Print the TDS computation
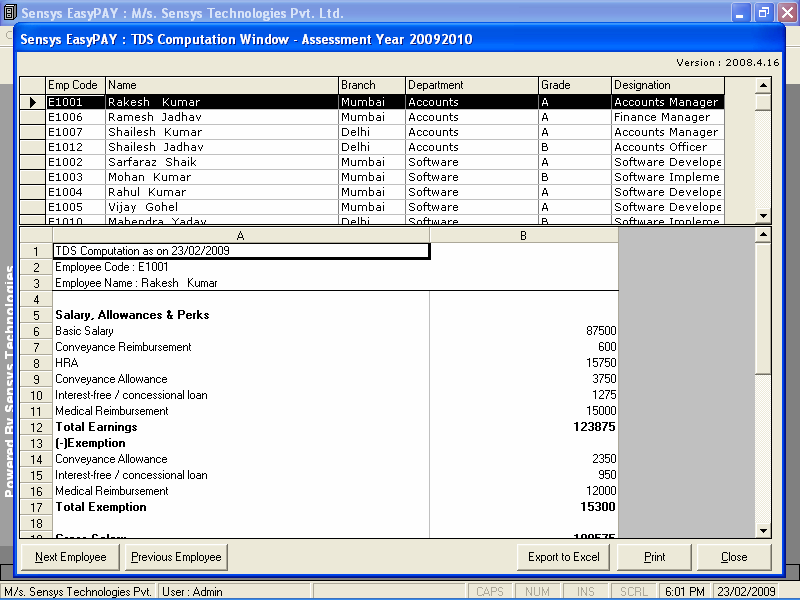This screenshot has width=800, height=600. (654, 557)
